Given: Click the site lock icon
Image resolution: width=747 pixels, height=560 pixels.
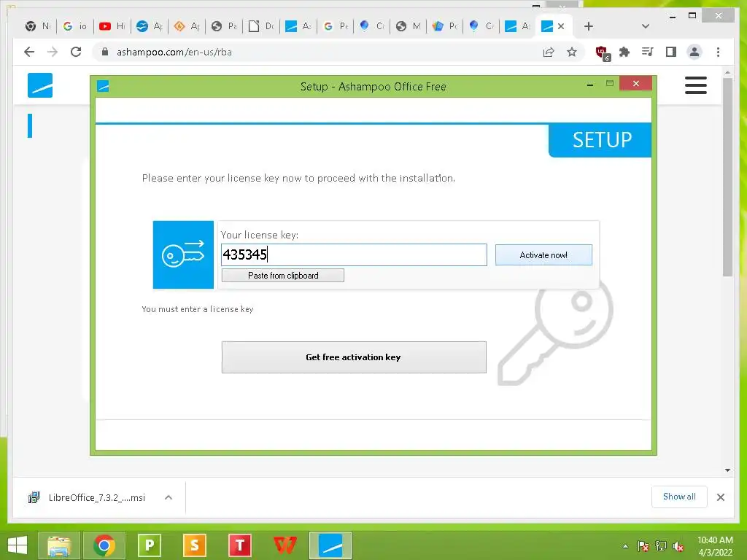Looking at the screenshot, I should coord(105,52).
